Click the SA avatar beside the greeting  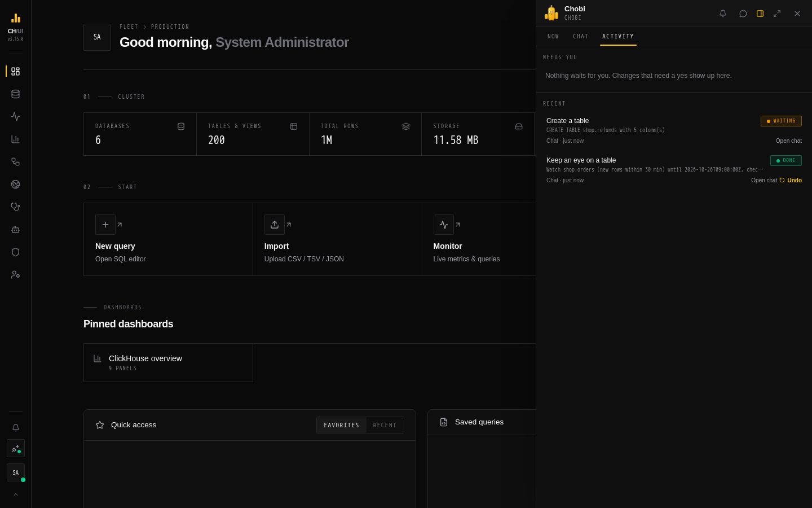(x=97, y=37)
